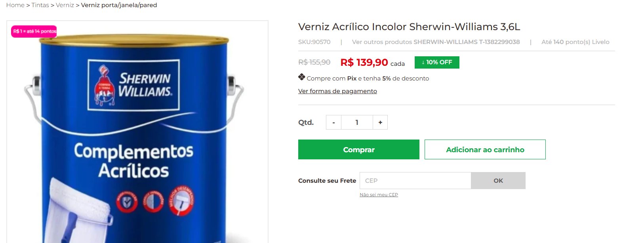
Task: Click the Até 140 ponto(s) Livelo text
Action: pyautogui.click(x=575, y=42)
